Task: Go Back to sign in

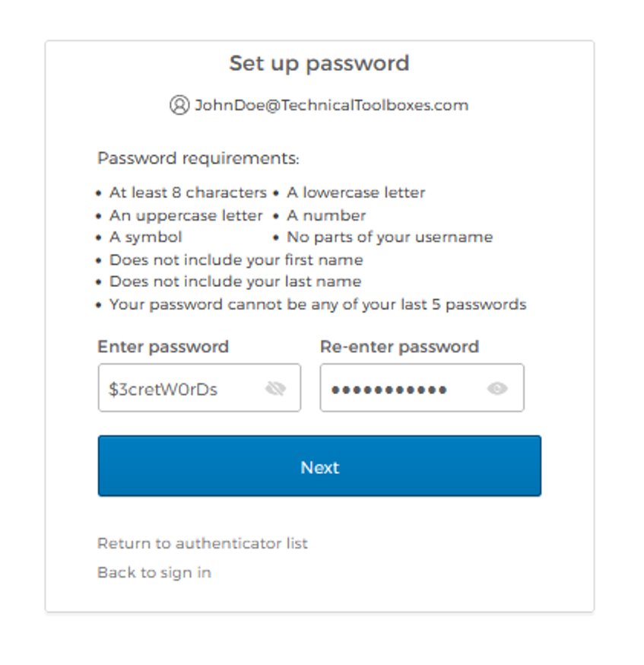Action: [x=154, y=573]
